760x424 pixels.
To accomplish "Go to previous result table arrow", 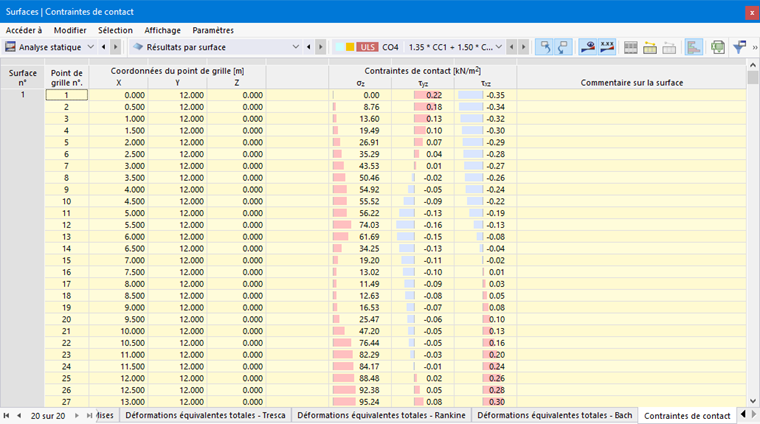I will [x=309, y=47].
